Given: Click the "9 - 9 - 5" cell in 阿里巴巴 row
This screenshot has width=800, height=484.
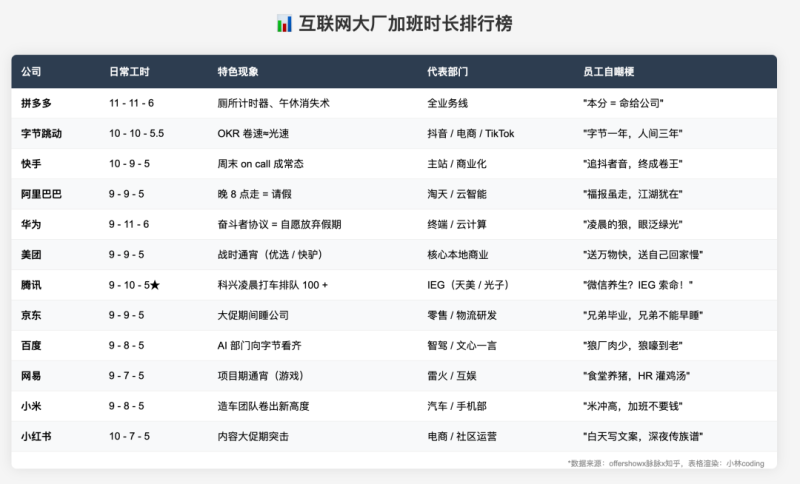Looking at the screenshot, I should pos(127,194).
